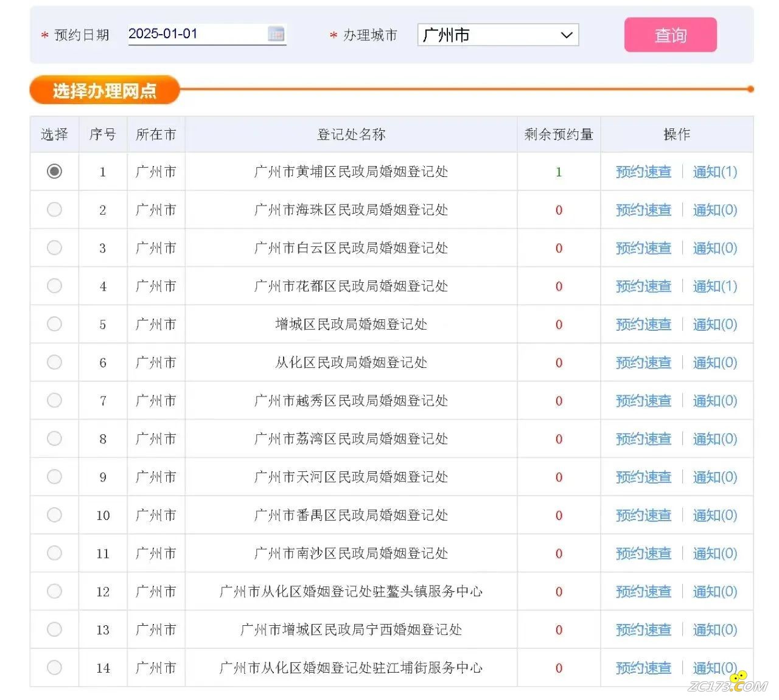779x700 pixels.
Task: Open the calendar picker icon
Action: click(276, 34)
